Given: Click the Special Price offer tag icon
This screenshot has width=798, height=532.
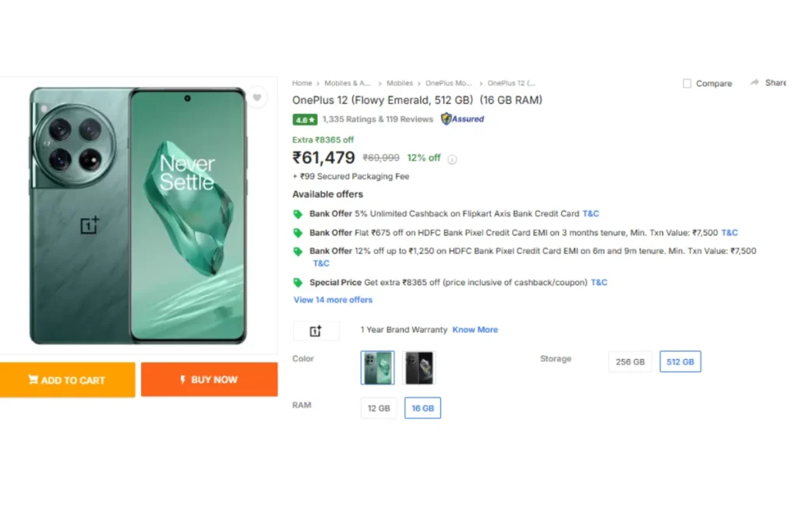Looking at the screenshot, I should click(298, 283).
